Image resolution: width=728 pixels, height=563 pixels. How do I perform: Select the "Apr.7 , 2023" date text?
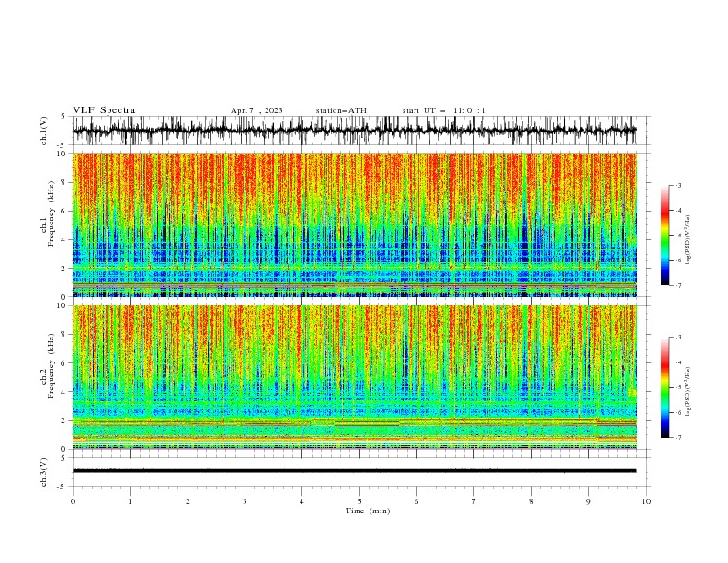point(256,110)
